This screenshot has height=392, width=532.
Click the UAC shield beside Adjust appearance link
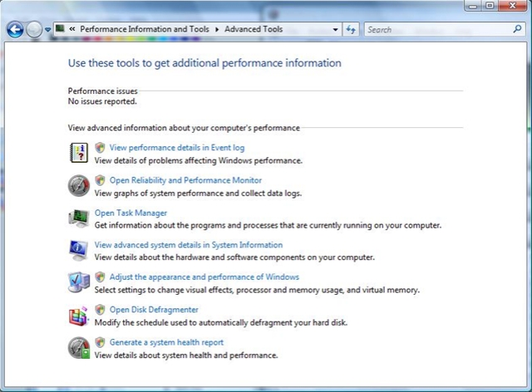[100, 277]
